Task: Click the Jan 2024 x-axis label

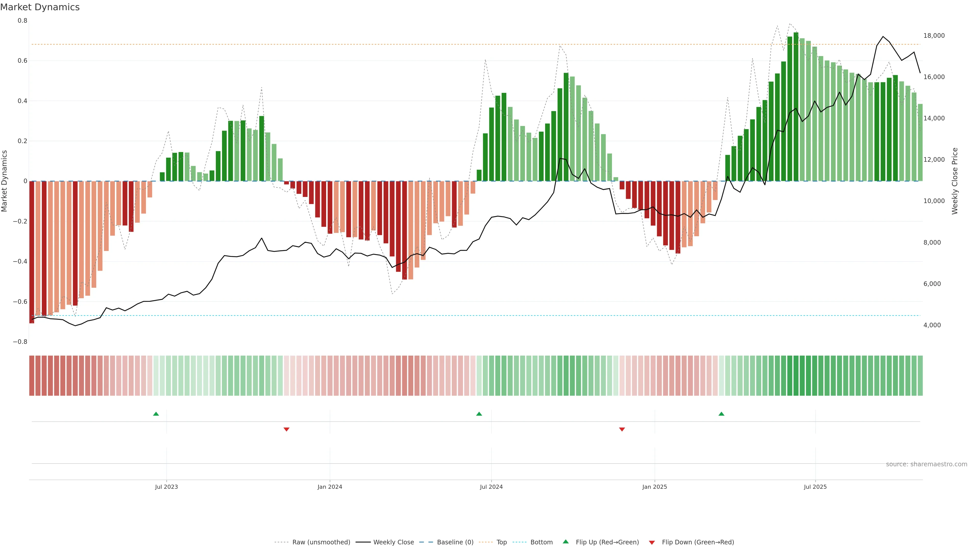Action: [330, 487]
